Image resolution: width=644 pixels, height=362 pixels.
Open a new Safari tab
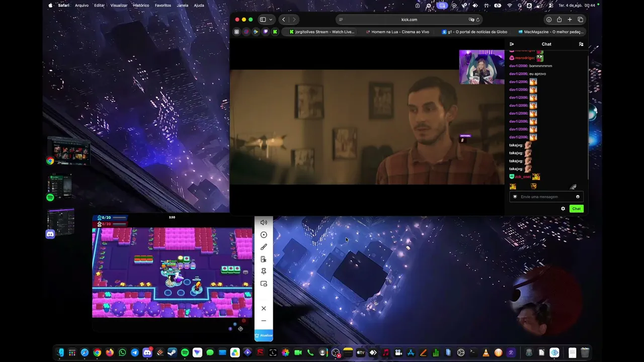[x=570, y=20]
